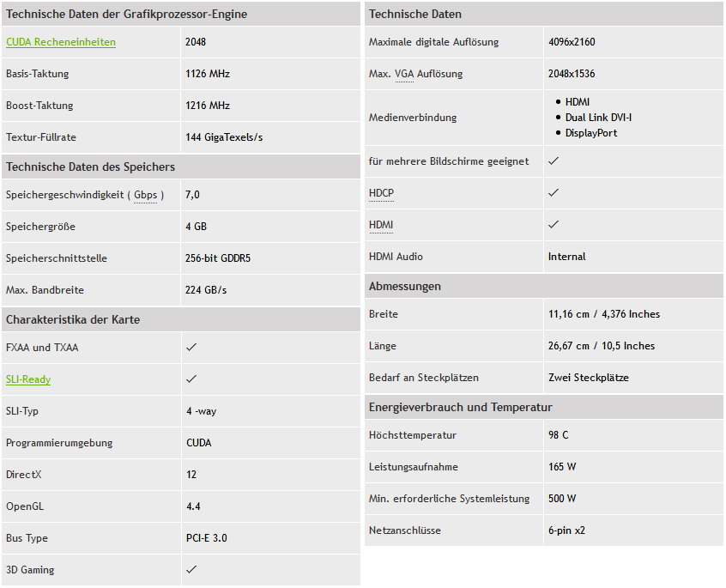726x588 pixels.
Task: Click the HDCP row checkmark
Action: point(554,193)
